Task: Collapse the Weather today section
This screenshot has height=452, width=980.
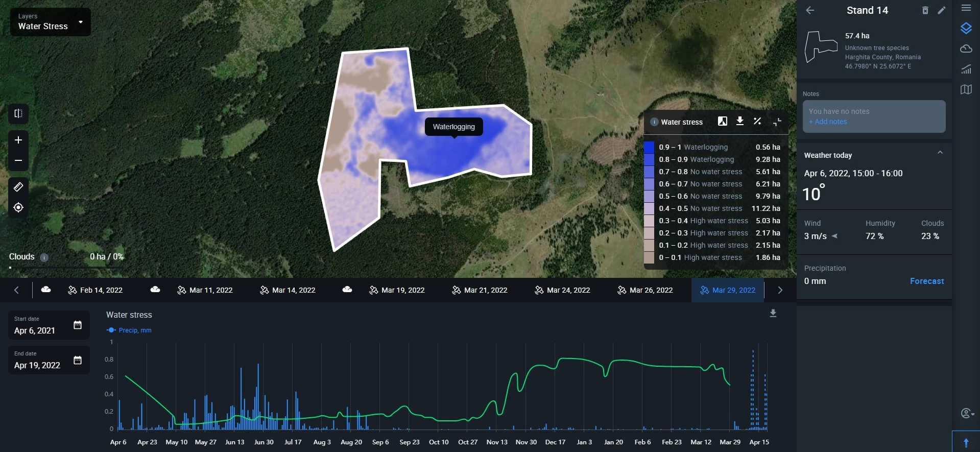Action: pyautogui.click(x=940, y=153)
